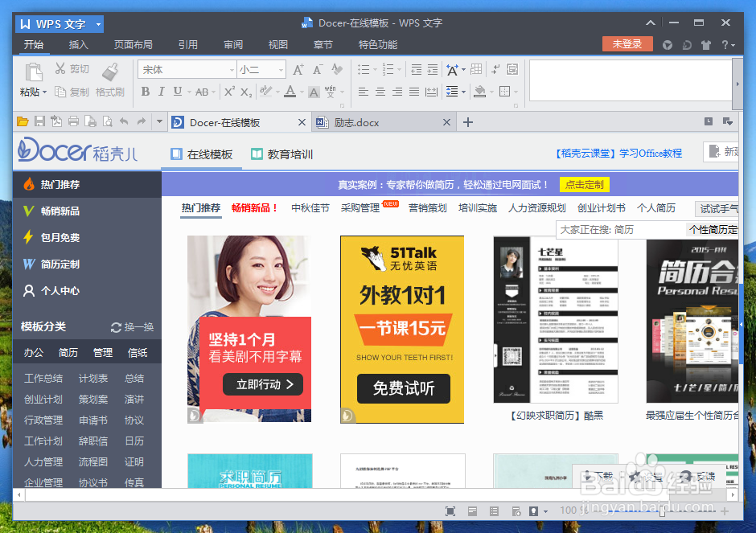Image resolution: width=756 pixels, height=533 pixels.
Task: Open the 插入 ribbon tab
Action: (x=79, y=45)
